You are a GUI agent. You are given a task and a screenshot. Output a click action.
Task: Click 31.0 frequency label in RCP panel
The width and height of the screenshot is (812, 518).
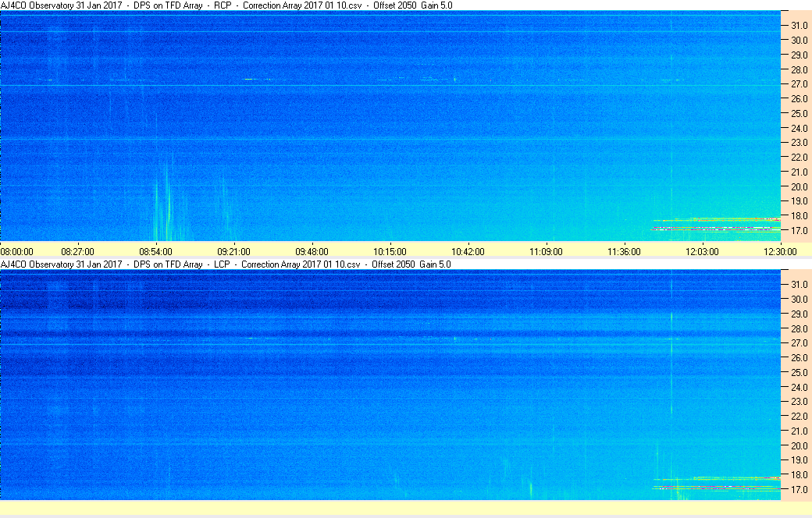(799, 26)
